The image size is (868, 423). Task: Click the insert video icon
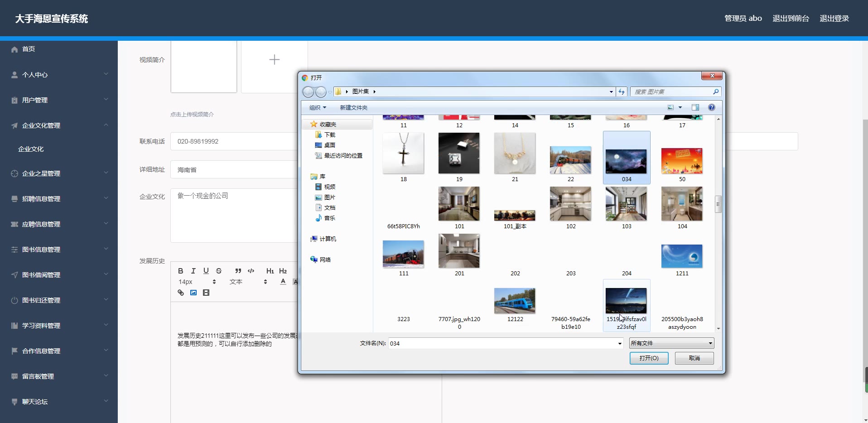coord(206,293)
